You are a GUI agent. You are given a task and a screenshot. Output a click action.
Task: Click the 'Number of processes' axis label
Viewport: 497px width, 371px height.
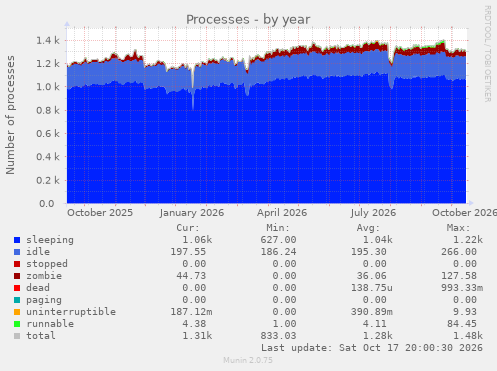10,115
